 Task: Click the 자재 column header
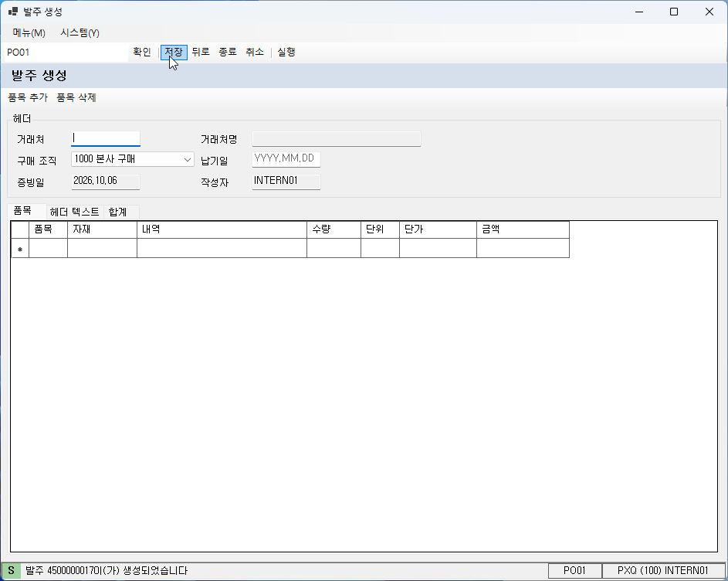102,229
